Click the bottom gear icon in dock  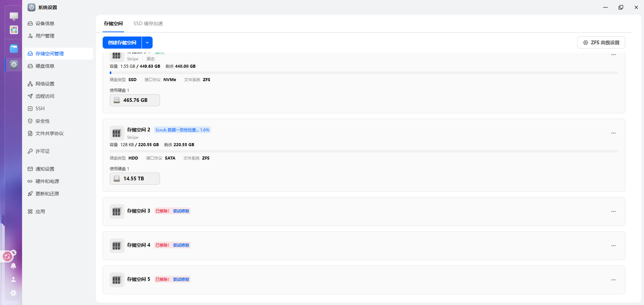tap(13, 293)
